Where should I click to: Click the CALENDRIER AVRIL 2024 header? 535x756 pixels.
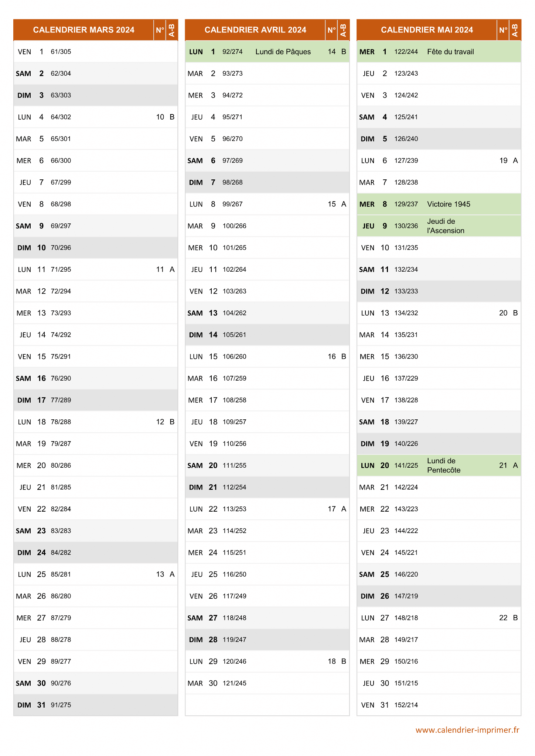(255, 30)
